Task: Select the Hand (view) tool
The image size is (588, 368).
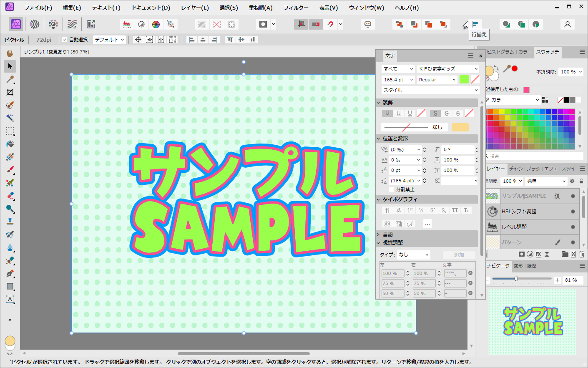Action: [10, 53]
